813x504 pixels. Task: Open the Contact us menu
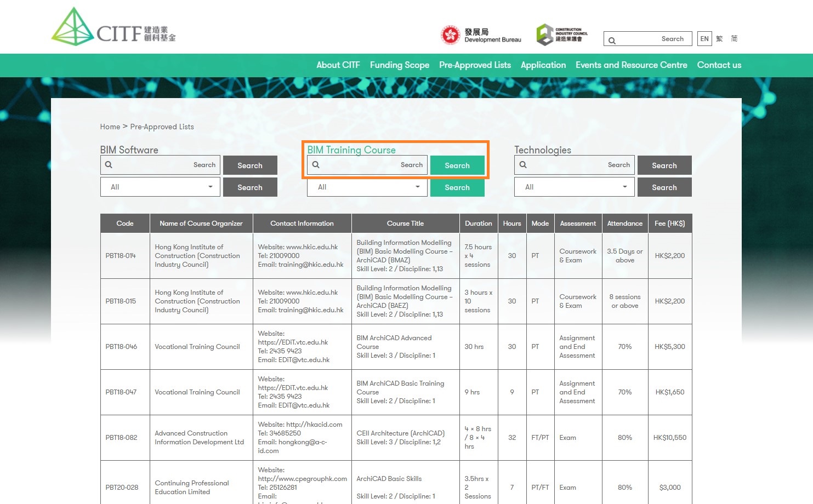(719, 65)
